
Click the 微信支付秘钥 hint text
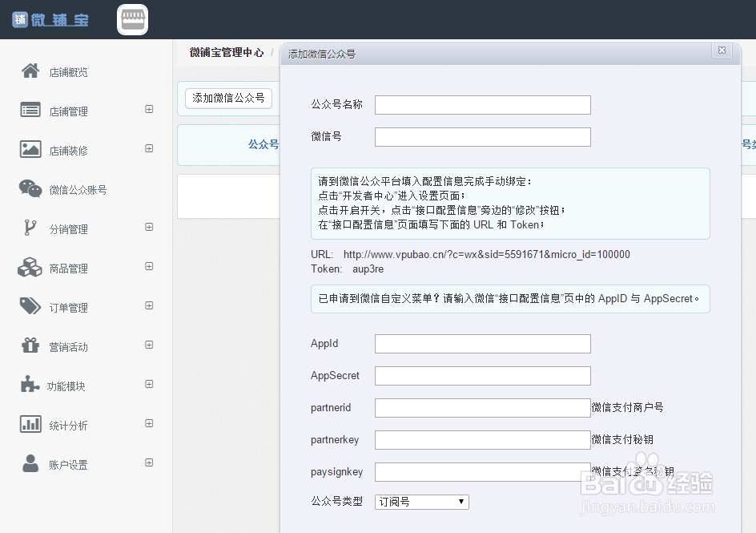point(622,439)
